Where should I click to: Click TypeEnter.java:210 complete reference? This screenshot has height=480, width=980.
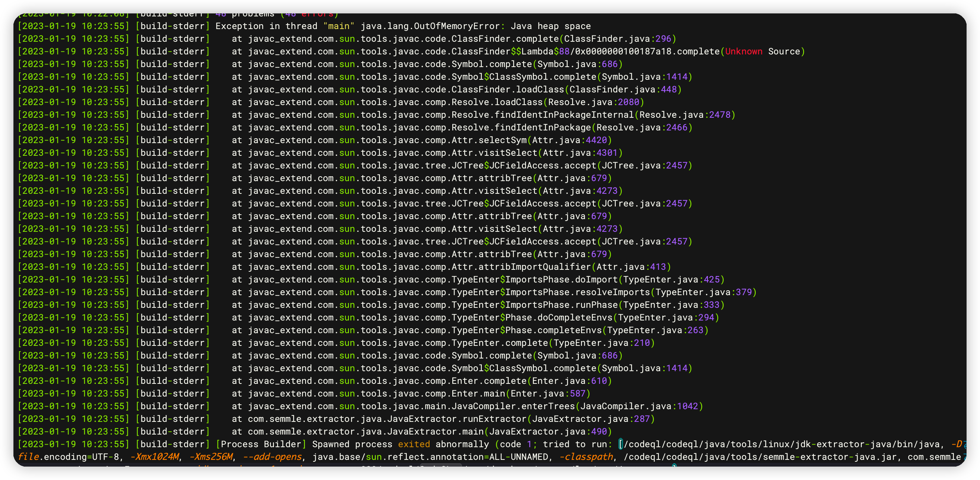click(x=602, y=343)
